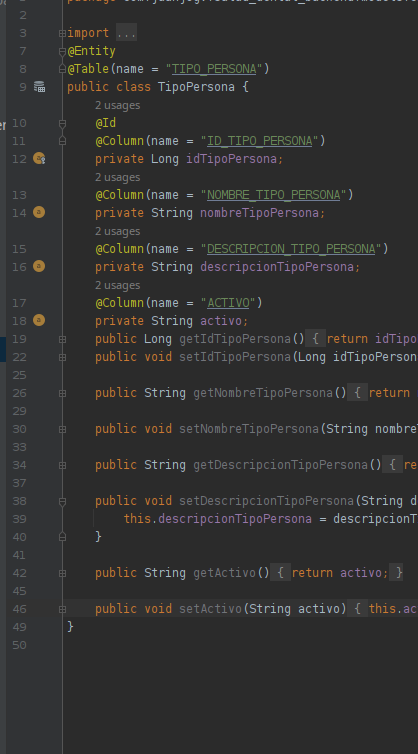The image size is (418, 754).
Task: Click the gutter icon beside nombreTipoPersona field
Action: click(x=39, y=212)
